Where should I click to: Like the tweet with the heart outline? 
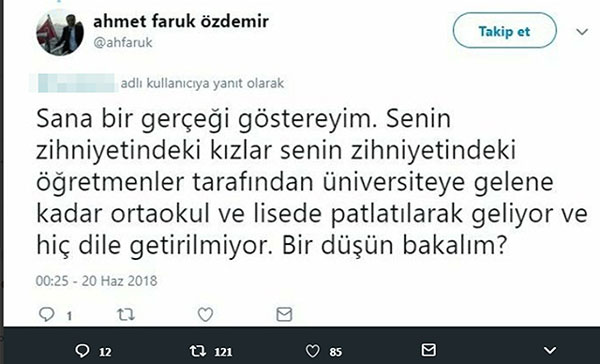pyautogui.click(x=205, y=315)
